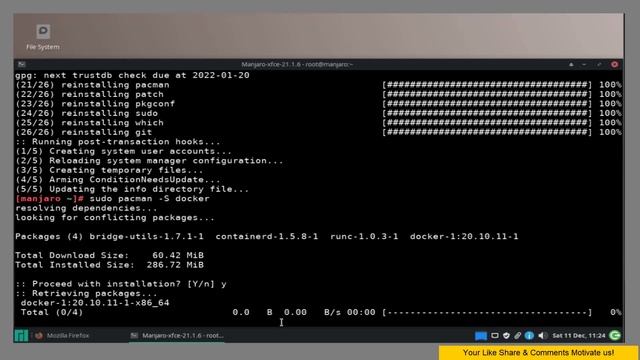The width and height of the screenshot is (640, 360).
Task: Click the '[manjaro ~]#' red prompt text
Action: pos(49,199)
